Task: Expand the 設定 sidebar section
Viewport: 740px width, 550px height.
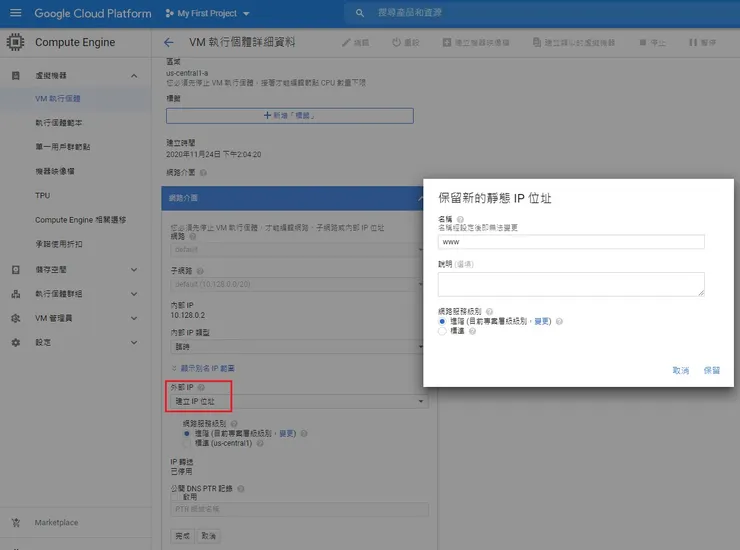Action: click(134, 342)
